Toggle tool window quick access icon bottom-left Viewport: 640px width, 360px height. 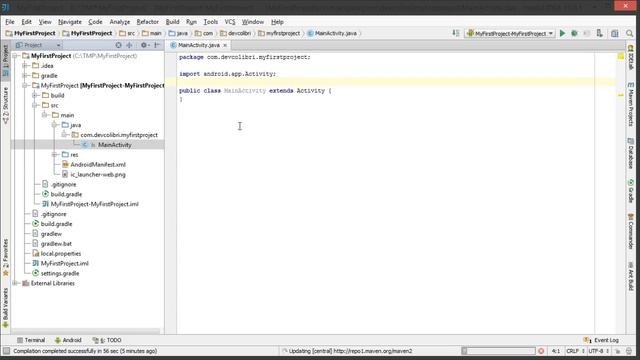(x=6, y=351)
